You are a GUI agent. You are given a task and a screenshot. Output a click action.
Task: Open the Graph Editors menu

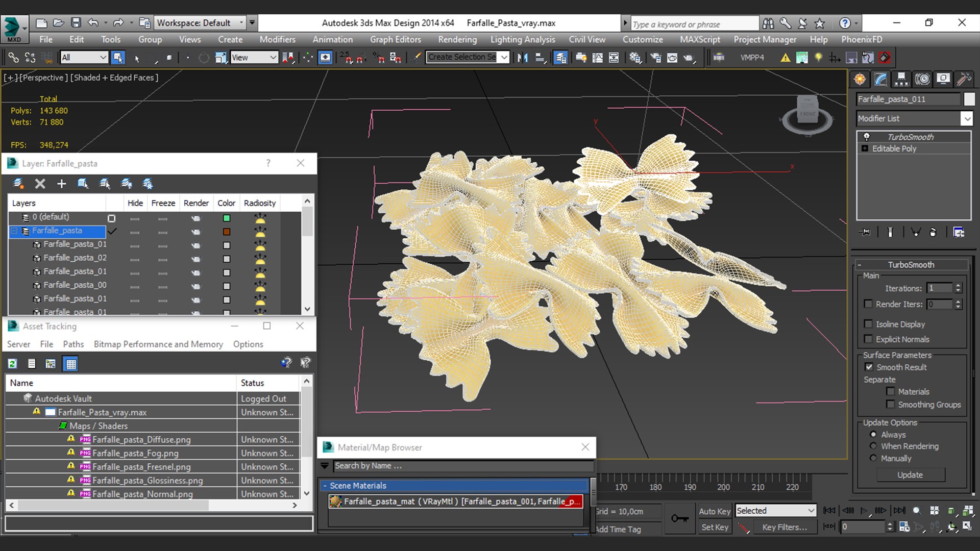coord(396,39)
